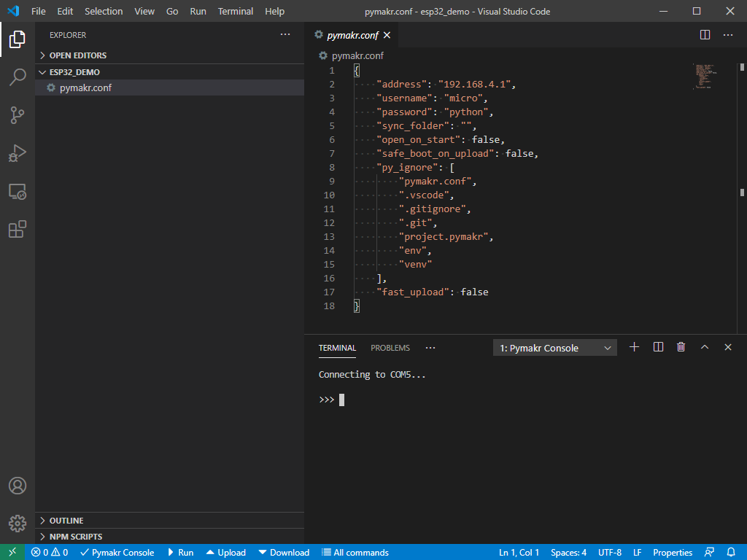
Task: Select pymakr.conf in the Explorer tree
Action: [85, 88]
